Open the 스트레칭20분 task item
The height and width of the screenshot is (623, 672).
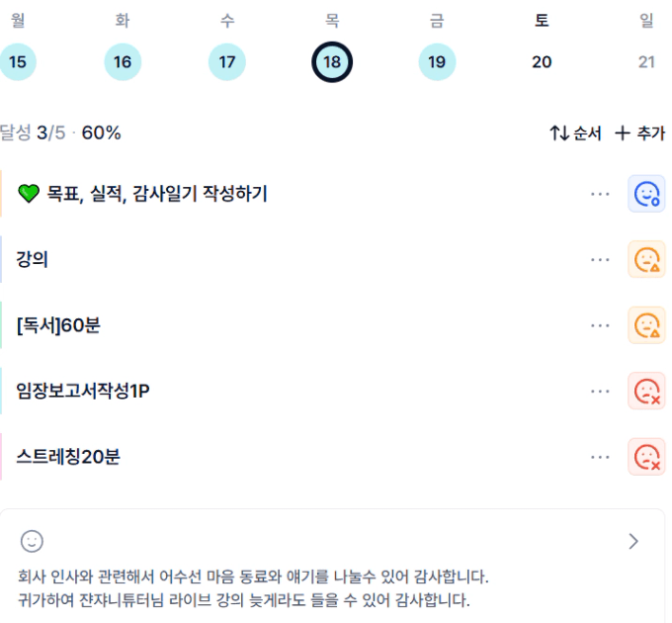68,457
